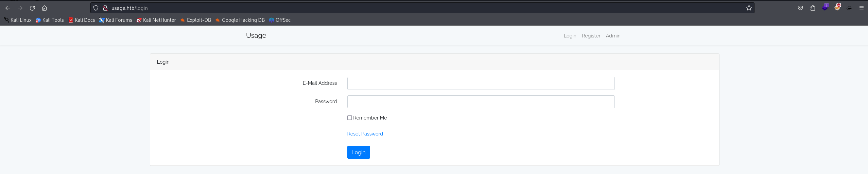Open the Extensions puzzle icon
This screenshot has width=868, height=174.
pos(813,8)
